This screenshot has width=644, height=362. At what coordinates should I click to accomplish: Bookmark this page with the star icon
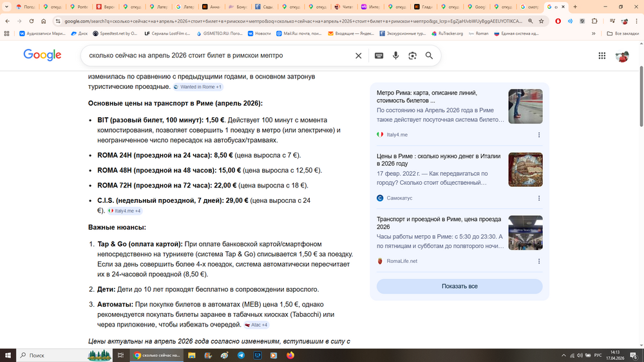[542, 21]
